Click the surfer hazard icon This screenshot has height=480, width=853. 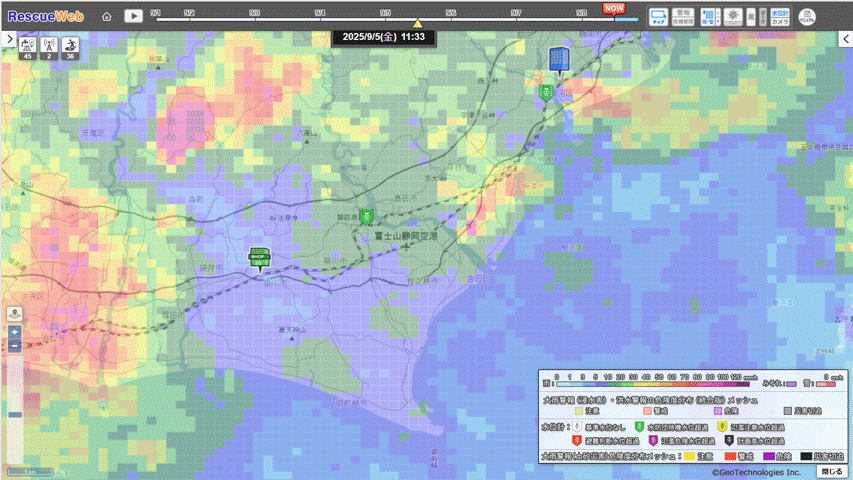coord(69,47)
